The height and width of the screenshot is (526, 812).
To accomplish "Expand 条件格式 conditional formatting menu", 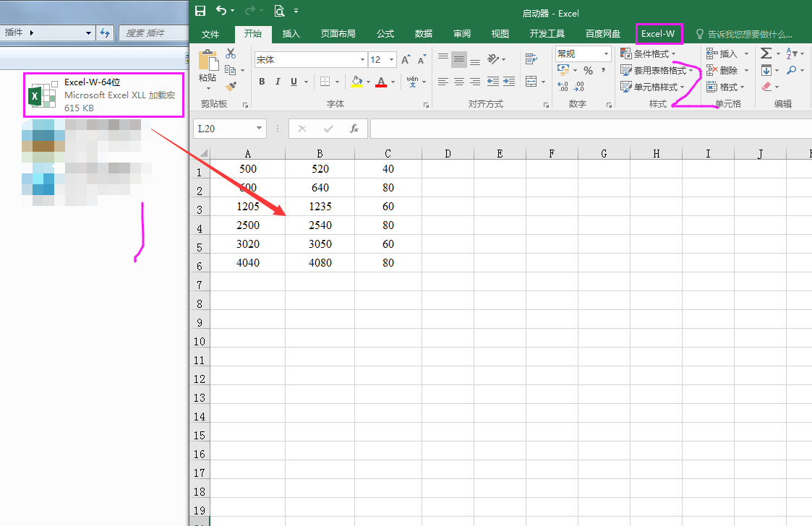I will (649, 53).
